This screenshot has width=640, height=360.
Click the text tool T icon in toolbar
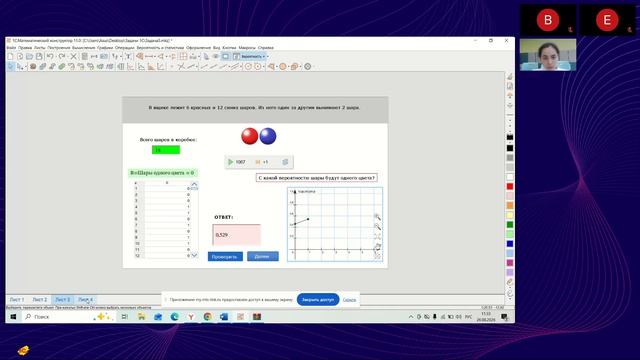pos(128,56)
